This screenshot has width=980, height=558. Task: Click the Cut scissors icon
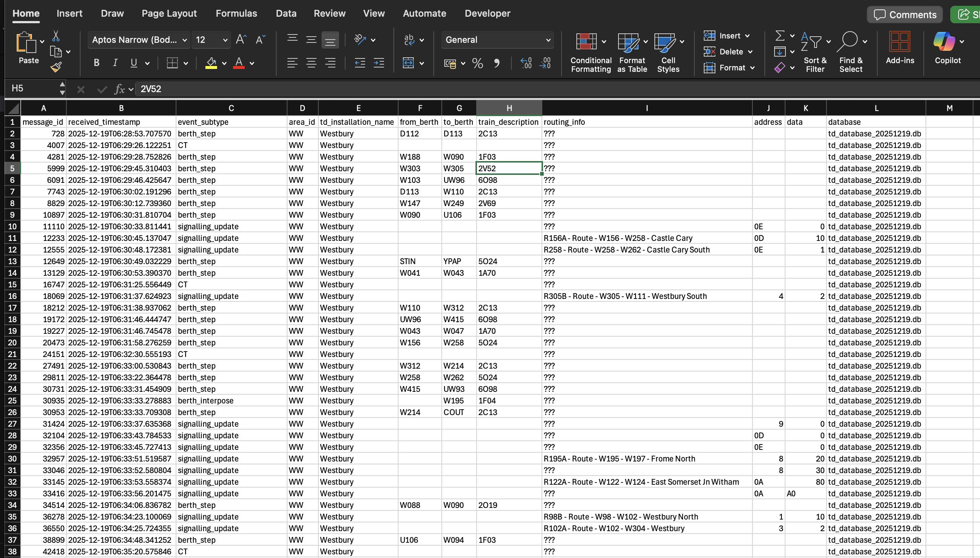pyautogui.click(x=56, y=36)
